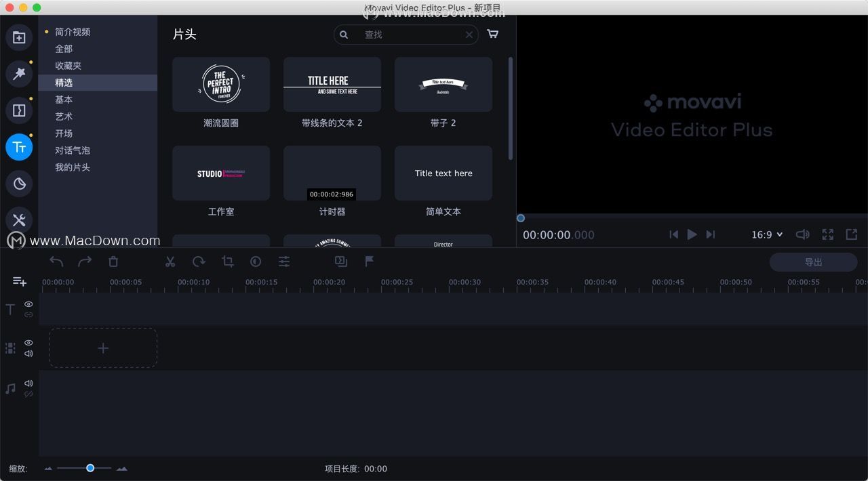Image resolution: width=868 pixels, height=481 pixels.
Task: Open the 艺术 titles category
Action: pos(64,117)
